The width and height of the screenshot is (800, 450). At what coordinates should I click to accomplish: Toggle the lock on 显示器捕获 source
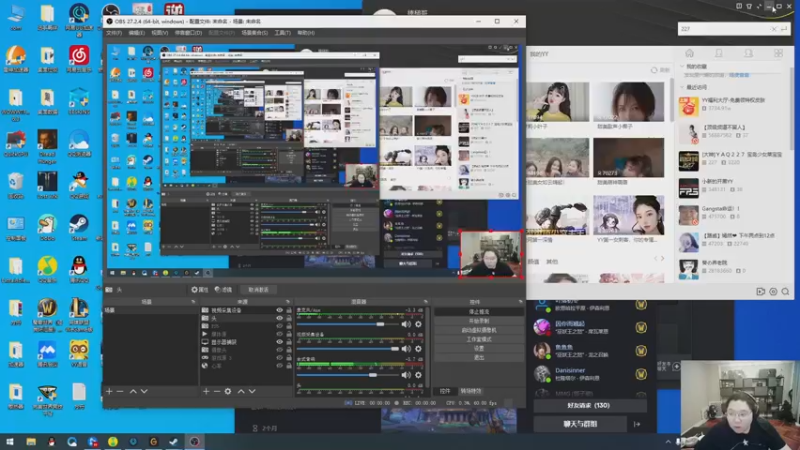(289, 342)
